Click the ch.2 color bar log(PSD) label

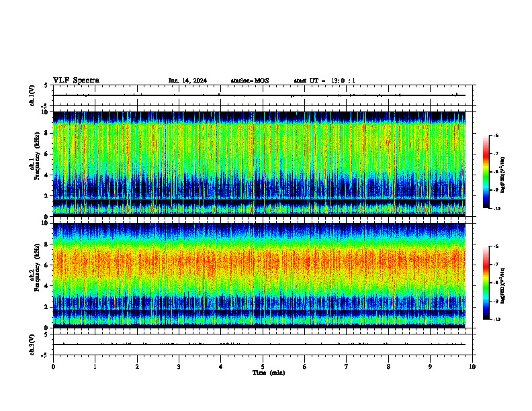503,286
